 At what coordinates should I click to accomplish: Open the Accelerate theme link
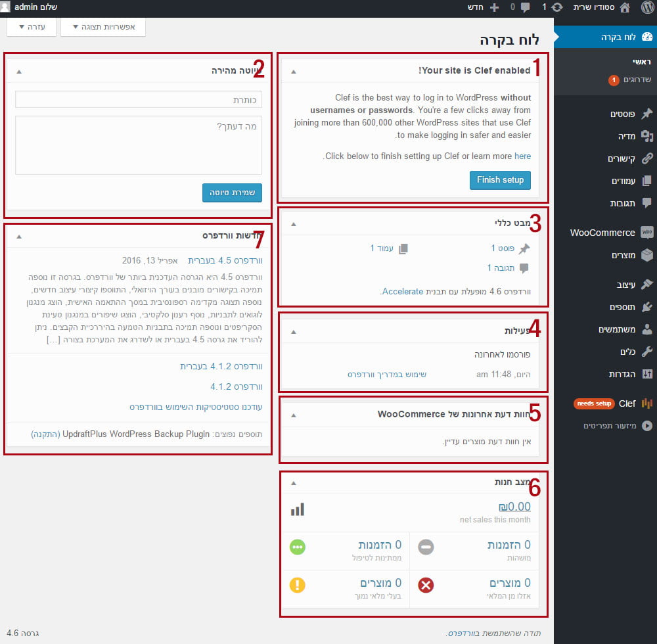point(403,291)
